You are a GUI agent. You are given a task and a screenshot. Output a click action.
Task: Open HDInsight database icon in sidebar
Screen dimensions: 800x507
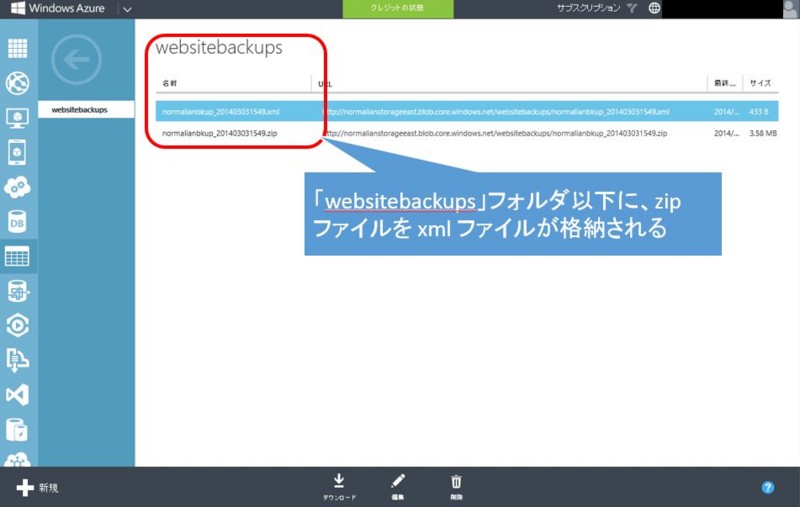tap(17, 291)
